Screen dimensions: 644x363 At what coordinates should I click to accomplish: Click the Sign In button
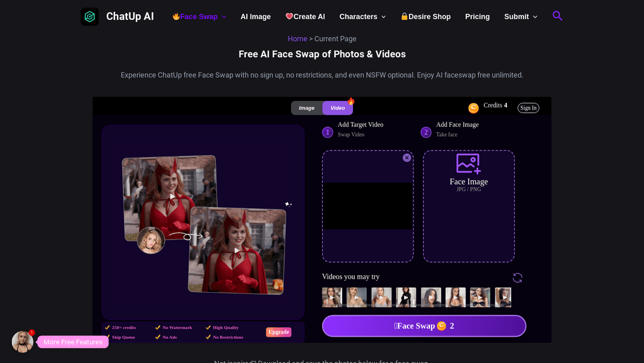point(528,108)
